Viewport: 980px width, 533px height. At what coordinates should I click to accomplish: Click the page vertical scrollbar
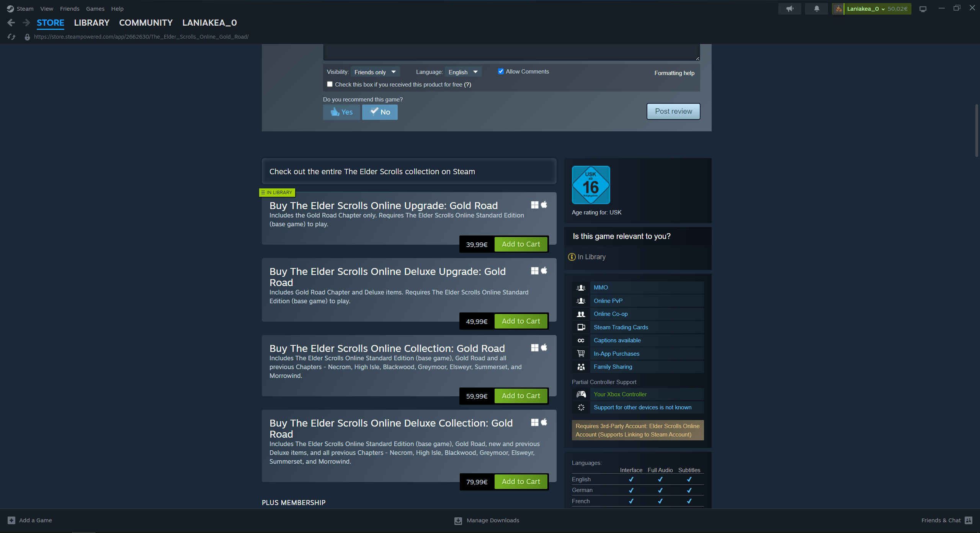977,130
